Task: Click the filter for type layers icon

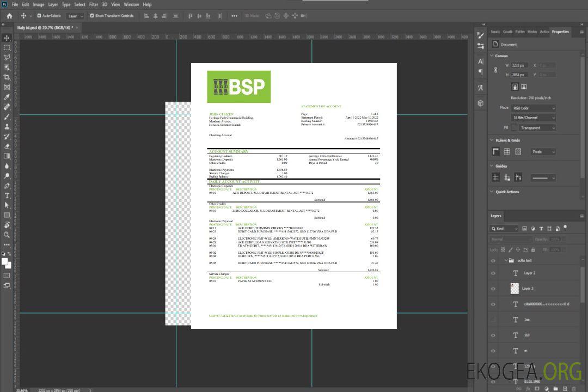Action: [x=541, y=229]
